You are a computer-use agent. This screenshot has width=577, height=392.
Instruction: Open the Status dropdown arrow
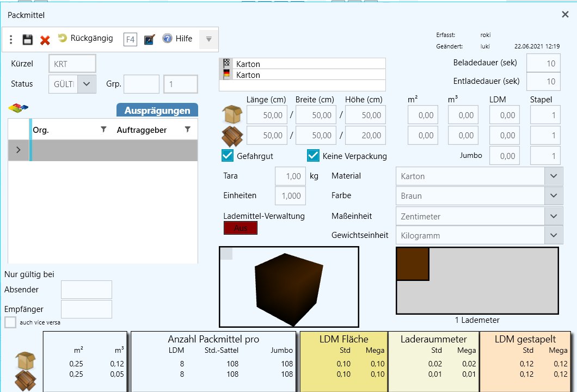click(87, 84)
